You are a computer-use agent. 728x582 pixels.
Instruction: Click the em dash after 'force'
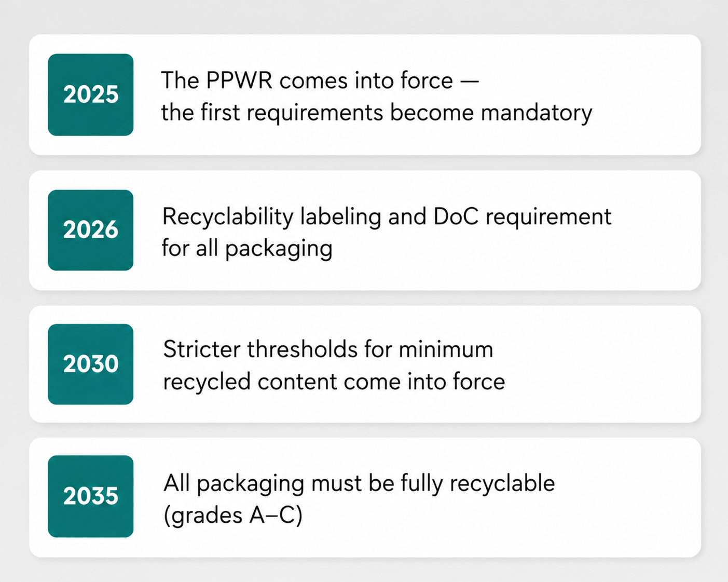470,81
